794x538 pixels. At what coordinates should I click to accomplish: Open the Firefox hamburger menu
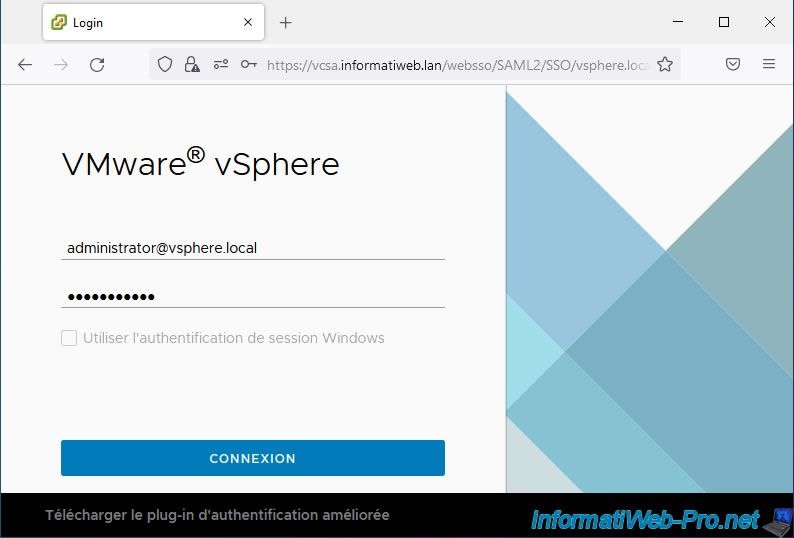769,64
